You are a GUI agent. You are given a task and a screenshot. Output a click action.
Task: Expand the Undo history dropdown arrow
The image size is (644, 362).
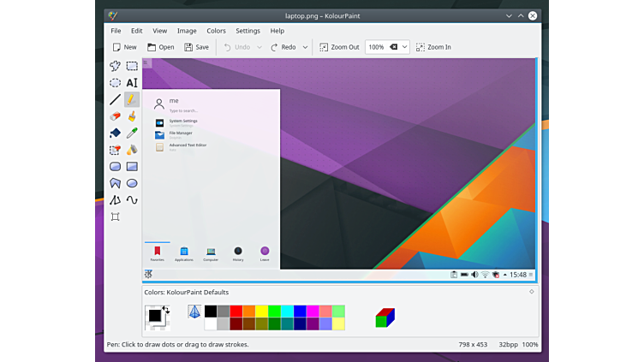click(x=259, y=47)
